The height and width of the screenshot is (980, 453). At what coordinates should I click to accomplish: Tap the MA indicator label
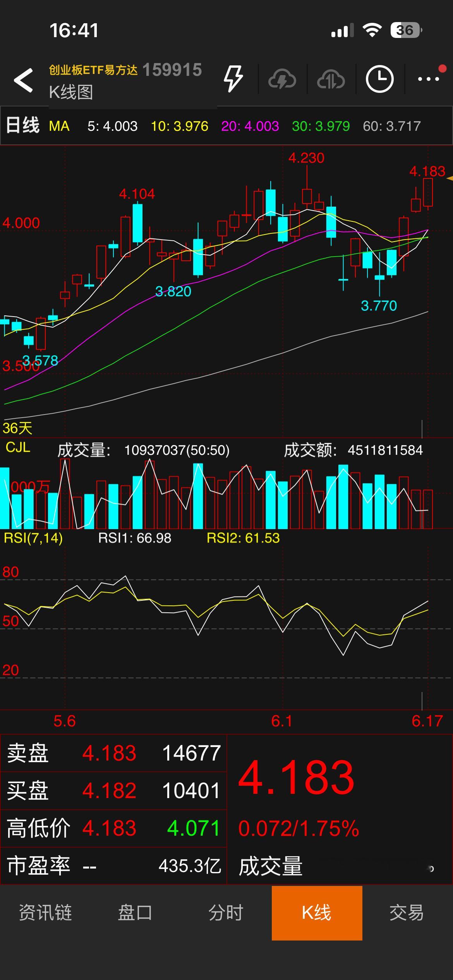[x=59, y=126]
